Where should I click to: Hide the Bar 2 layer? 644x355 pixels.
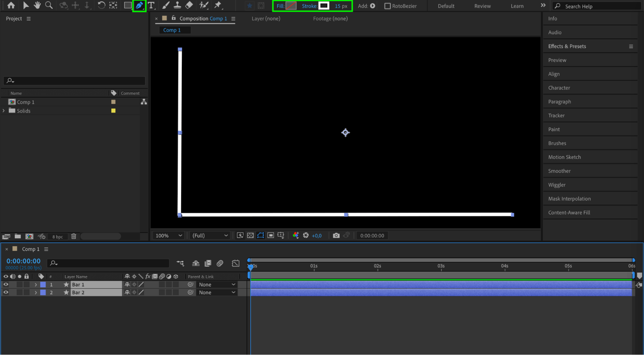pyautogui.click(x=6, y=293)
